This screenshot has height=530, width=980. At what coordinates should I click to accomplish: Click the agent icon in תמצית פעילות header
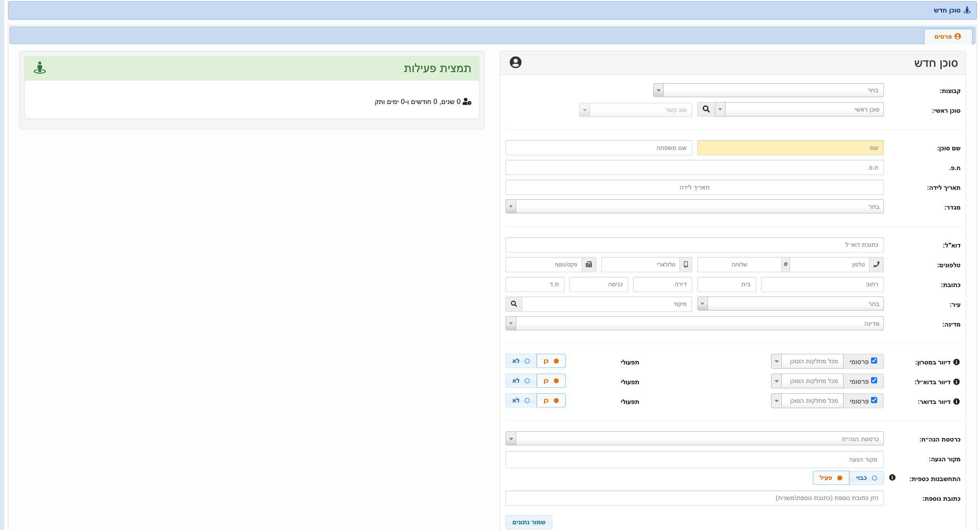click(x=40, y=68)
